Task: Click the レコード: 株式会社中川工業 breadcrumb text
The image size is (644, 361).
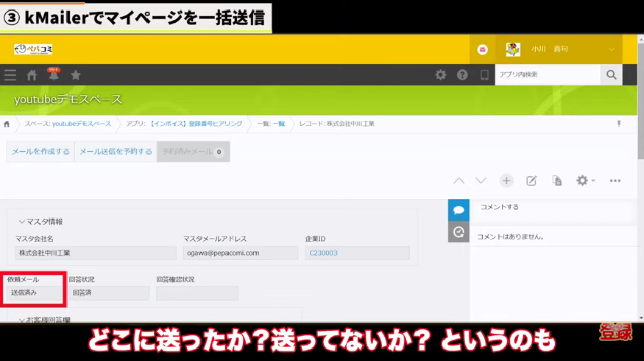Action: (337, 124)
